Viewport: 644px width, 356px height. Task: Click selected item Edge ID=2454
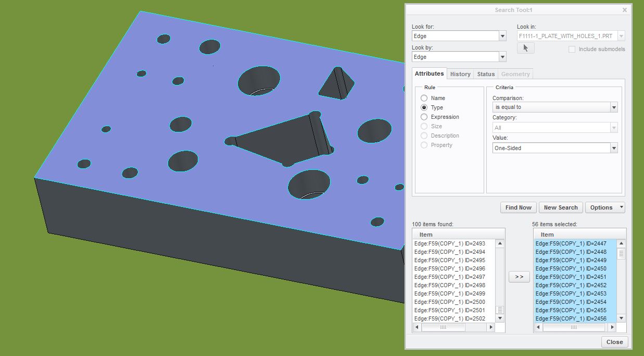pos(575,302)
